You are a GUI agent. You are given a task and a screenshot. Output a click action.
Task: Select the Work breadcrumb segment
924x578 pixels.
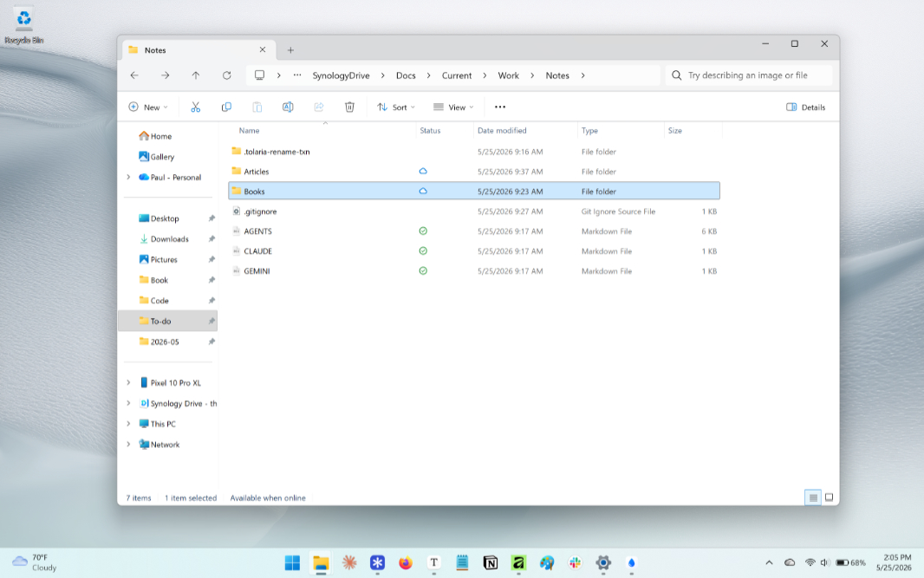point(509,75)
